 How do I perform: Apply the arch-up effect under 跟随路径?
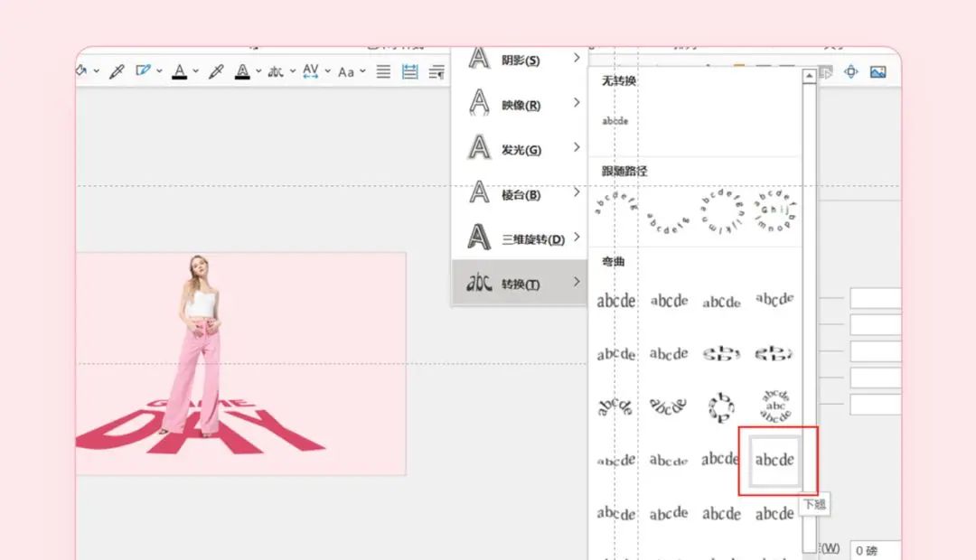coord(615,203)
